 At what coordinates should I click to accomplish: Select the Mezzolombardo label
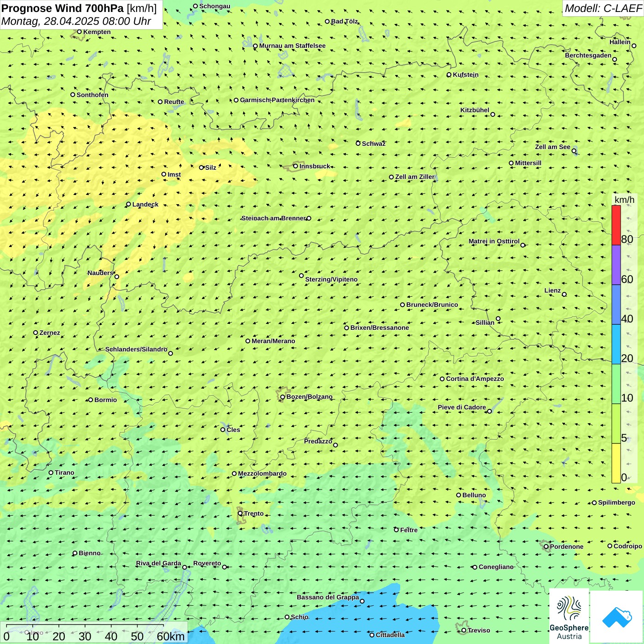point(262,473)
